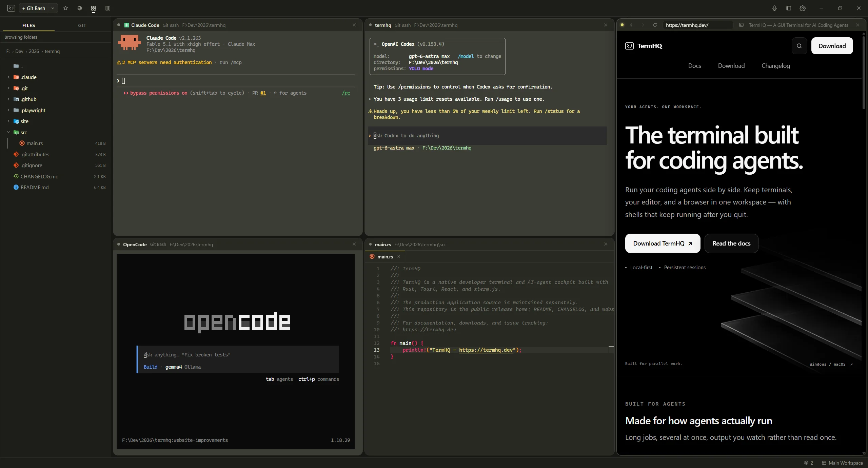Open the Download nav item
The width and height of the screenshot is (868, 468).
(x=731, y=66)
